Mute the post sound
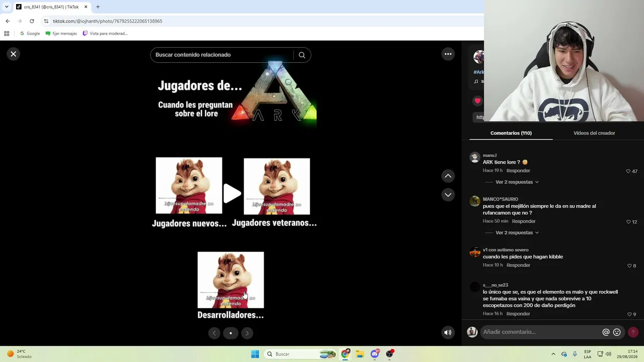 (448, 332)
